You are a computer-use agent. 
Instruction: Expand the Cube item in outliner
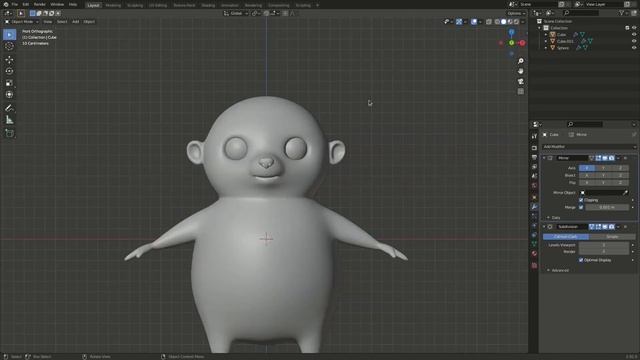(546, 35)
